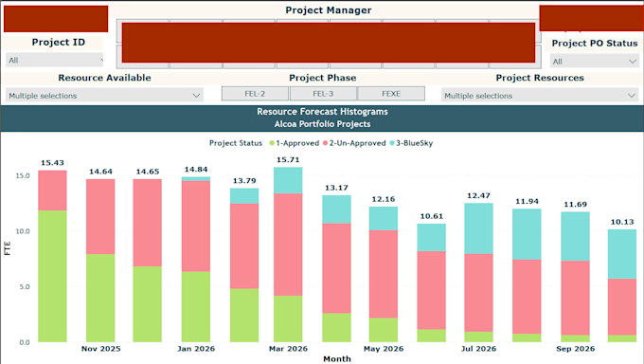This screenshot has width=644, height=364.
Task: Select the FEXE project phase button
Action: (391, 94)
